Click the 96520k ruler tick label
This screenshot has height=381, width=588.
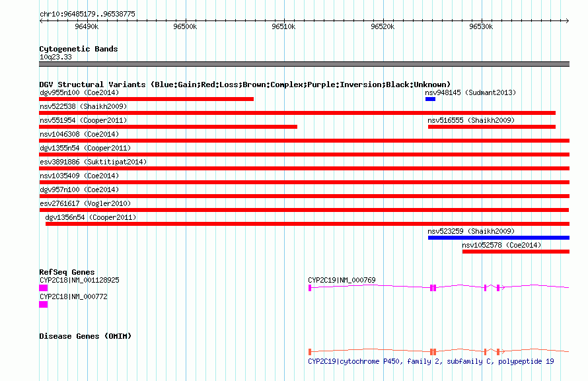click(x=383, y=26)
